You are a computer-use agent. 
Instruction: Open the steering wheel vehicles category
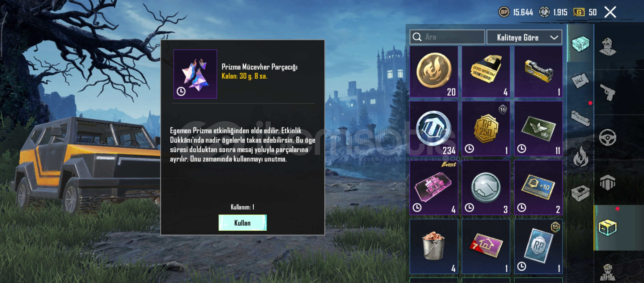607,137
